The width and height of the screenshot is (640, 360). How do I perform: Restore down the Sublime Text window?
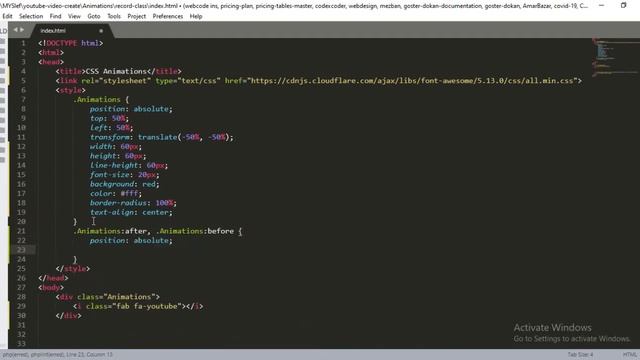(624, 5)
